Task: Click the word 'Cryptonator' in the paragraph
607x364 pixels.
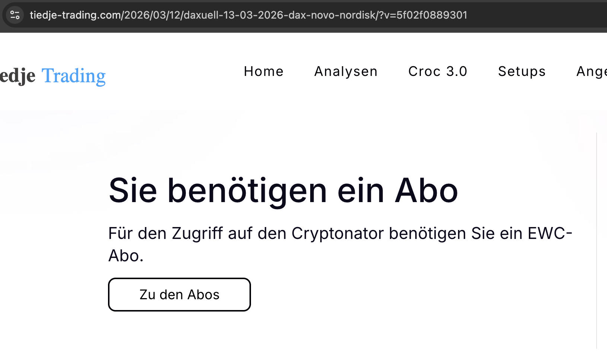Action: pos(337,233)
